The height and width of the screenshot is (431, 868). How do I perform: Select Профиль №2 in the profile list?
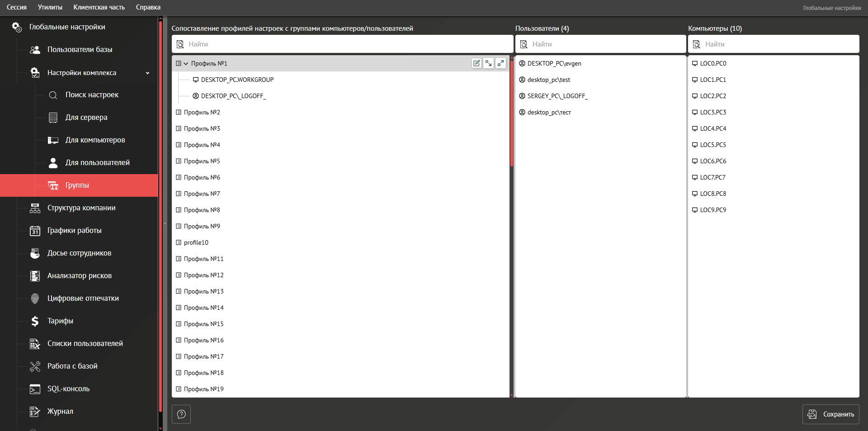pos(202,113)
